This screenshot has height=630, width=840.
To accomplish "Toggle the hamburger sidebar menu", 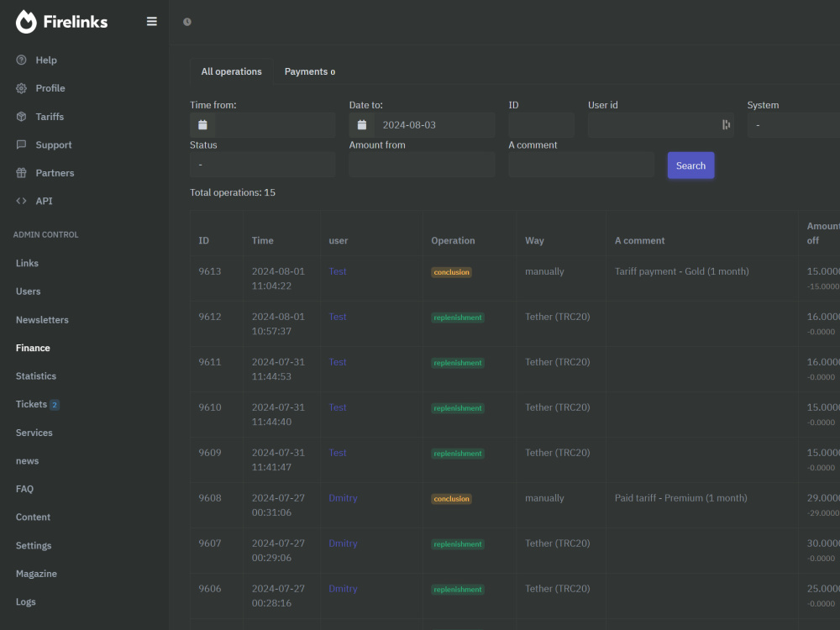I will click(151, 22).
